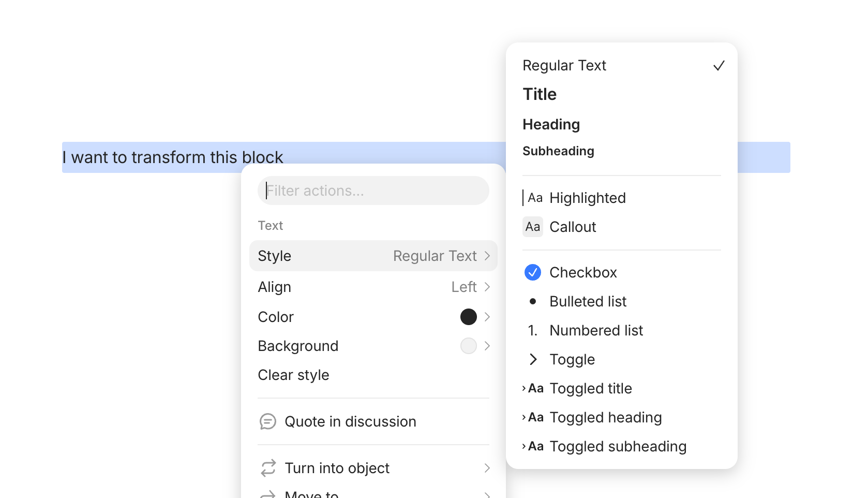Focus the Filter actions search field
This screenshot has width=868, height=498.
(373, 191)
